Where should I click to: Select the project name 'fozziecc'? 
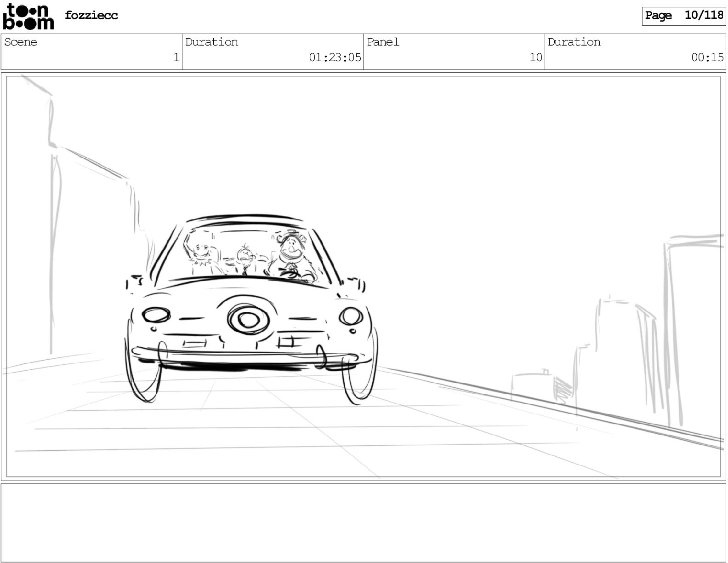pos(91,15)
